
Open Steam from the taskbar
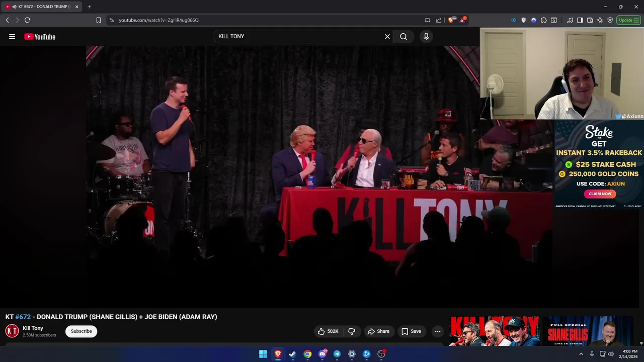pyautogui.click(x=292, y=354)
